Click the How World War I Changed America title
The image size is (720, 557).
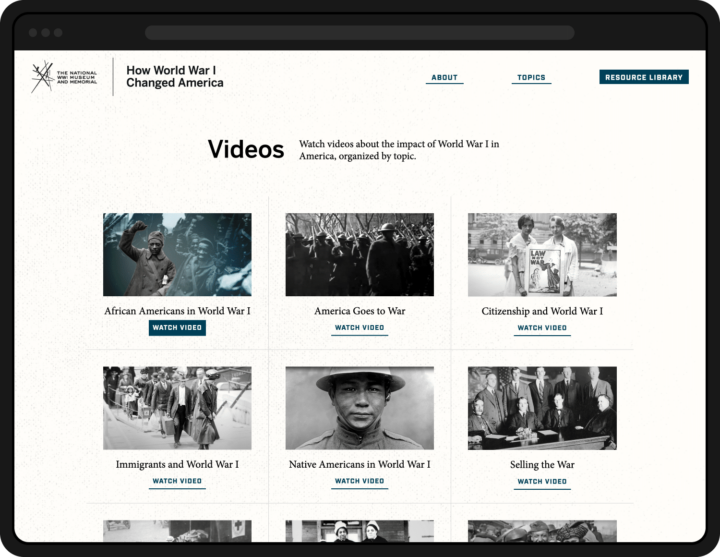174,77
